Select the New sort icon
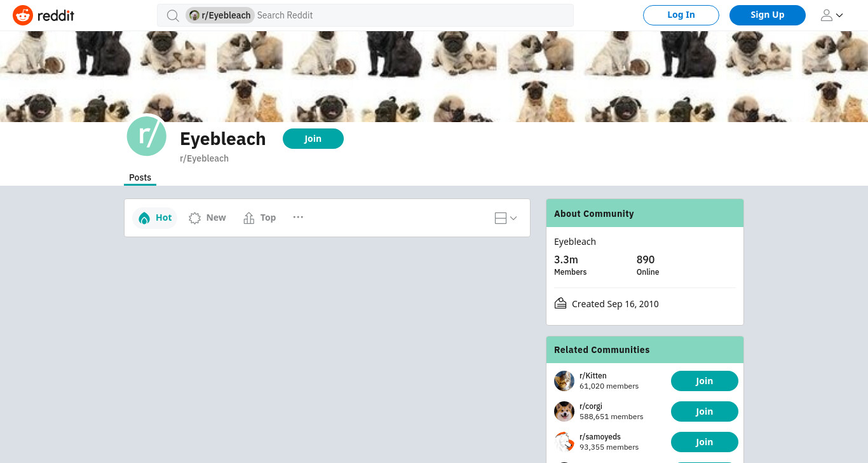 pyautogui.click(x=194, y=218)
